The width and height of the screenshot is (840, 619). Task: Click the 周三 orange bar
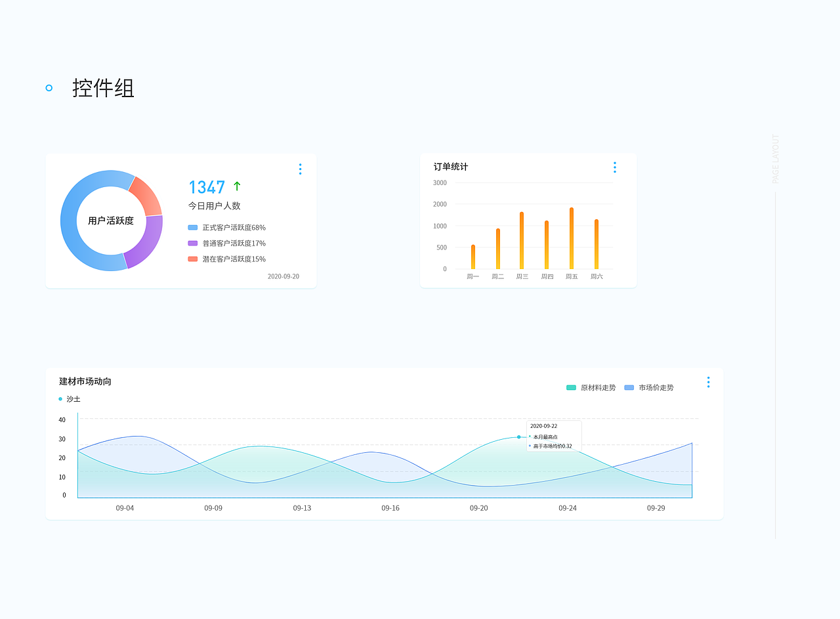point(522,240)
